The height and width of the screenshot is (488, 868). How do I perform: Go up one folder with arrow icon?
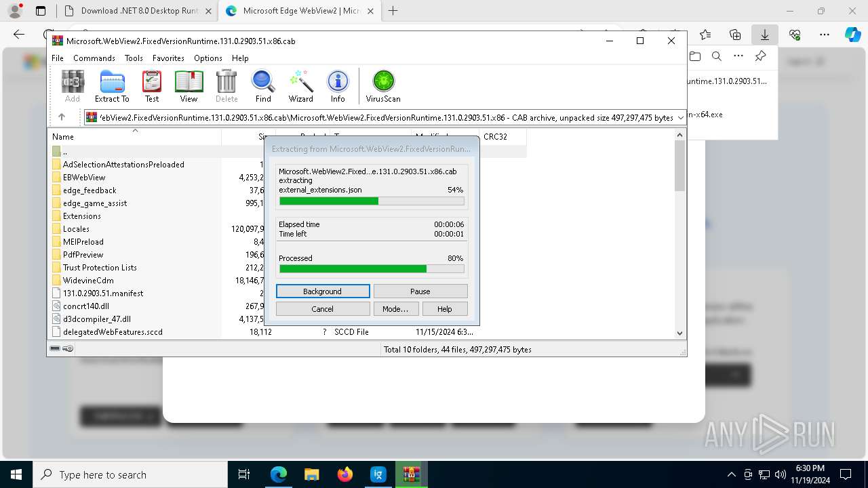62,117
